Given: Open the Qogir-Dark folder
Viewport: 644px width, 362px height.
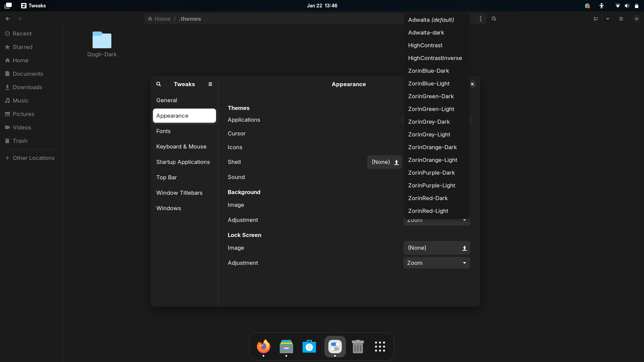Looking at the screenshot, I should (x=102, y=44).
